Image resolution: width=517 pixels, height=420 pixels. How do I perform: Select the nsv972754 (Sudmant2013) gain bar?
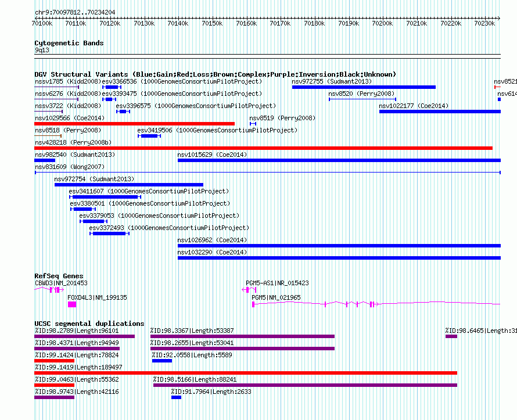point(129,185)
